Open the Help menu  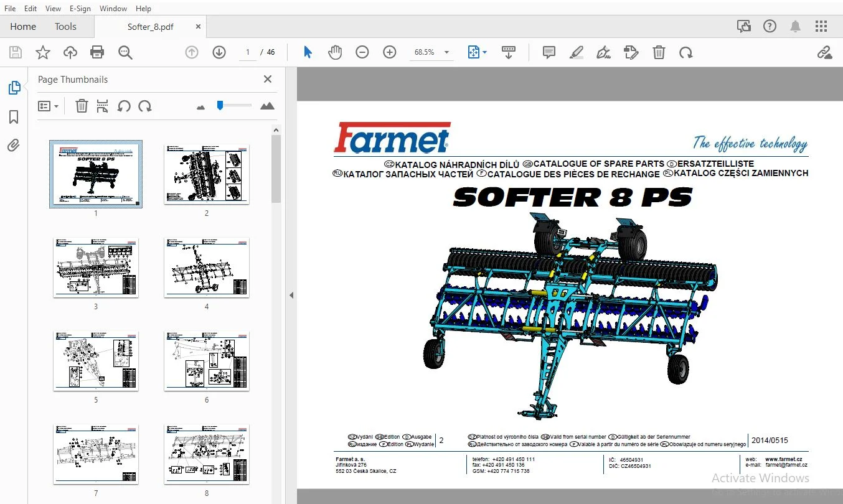click(x=143, y=9)
